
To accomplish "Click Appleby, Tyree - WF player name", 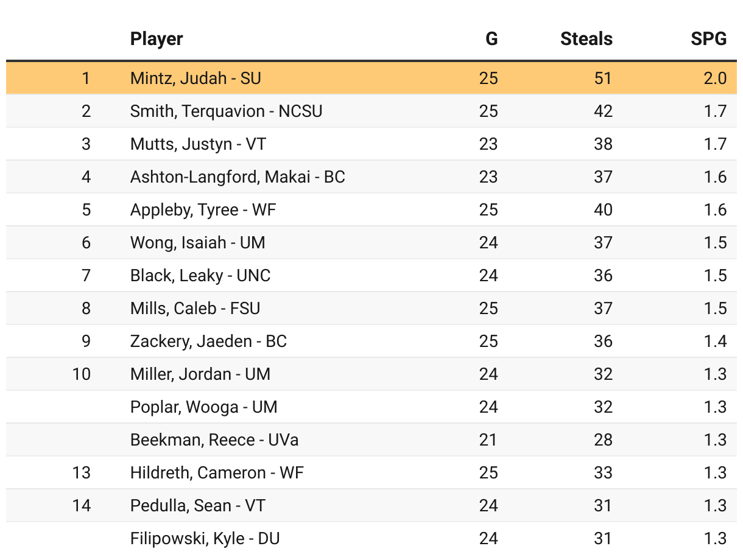I will 203,209.
